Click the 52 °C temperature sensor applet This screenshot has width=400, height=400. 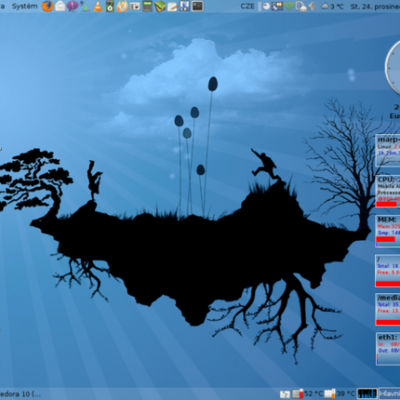point(307,394)
